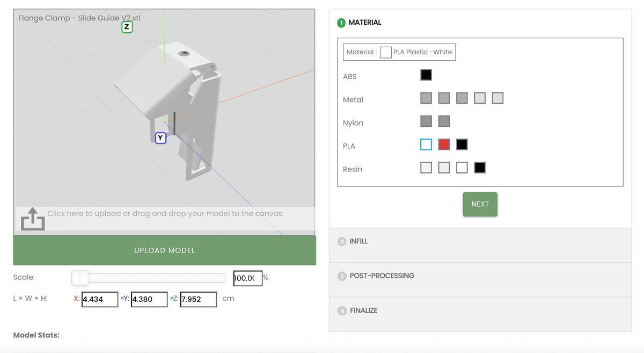Click the Y axis gizmo label
644x353 pixels.
coord(160,138)
